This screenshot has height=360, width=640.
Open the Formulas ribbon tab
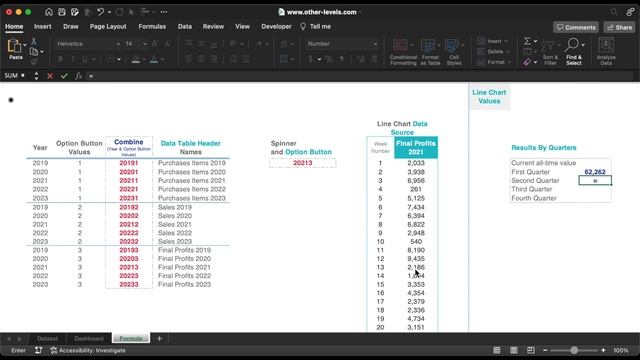click(x=152, y=27)
